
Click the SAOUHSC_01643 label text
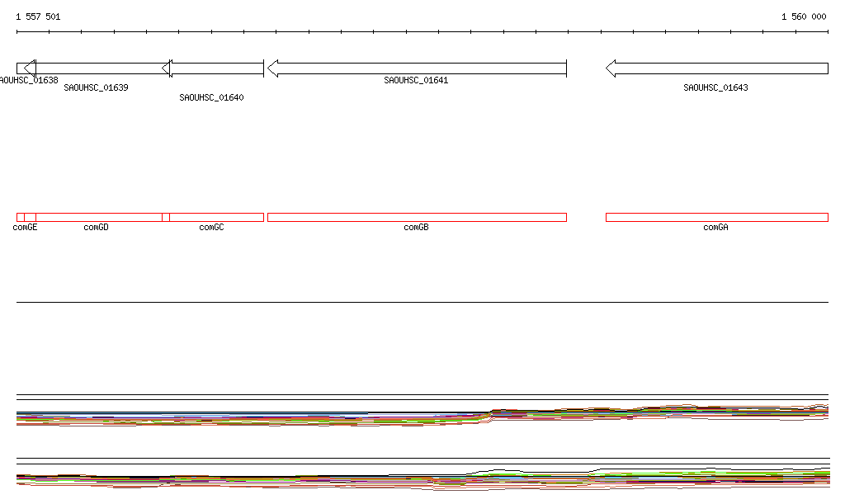click(715, 87)
